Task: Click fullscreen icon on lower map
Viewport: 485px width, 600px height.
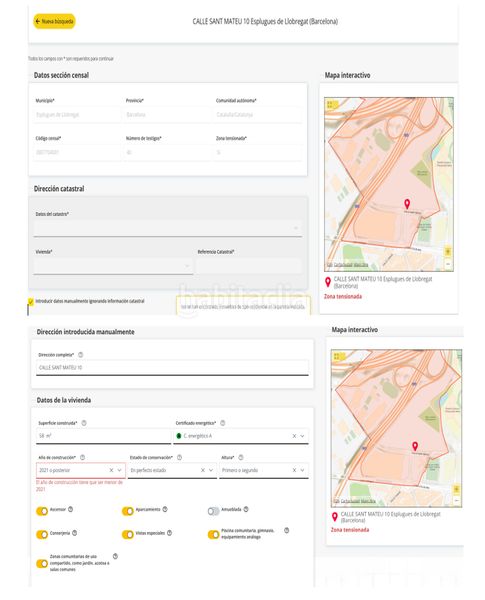Action: coord(337,356)
